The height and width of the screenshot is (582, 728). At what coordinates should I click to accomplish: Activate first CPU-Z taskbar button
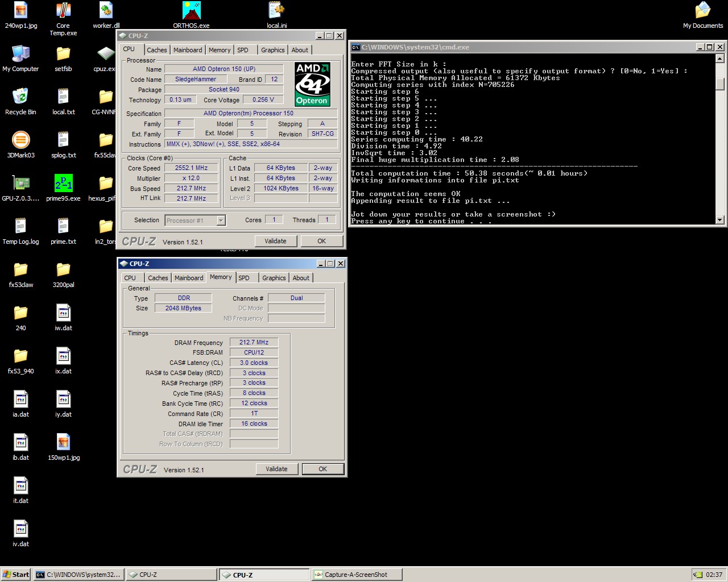click(x=171, y=575)
